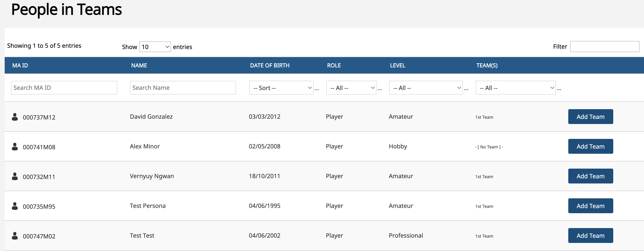Click the Search Name field

183,87
